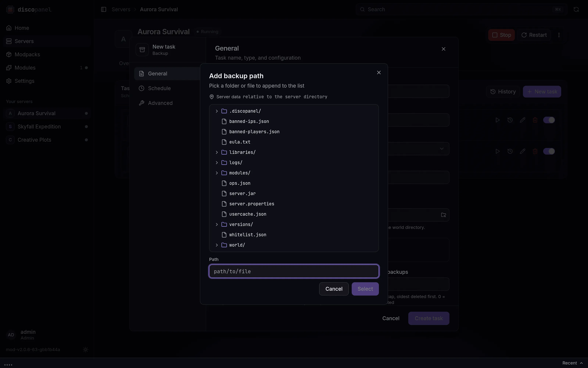Open the server more options menu

pyautogui.click(x=559, y=35)
